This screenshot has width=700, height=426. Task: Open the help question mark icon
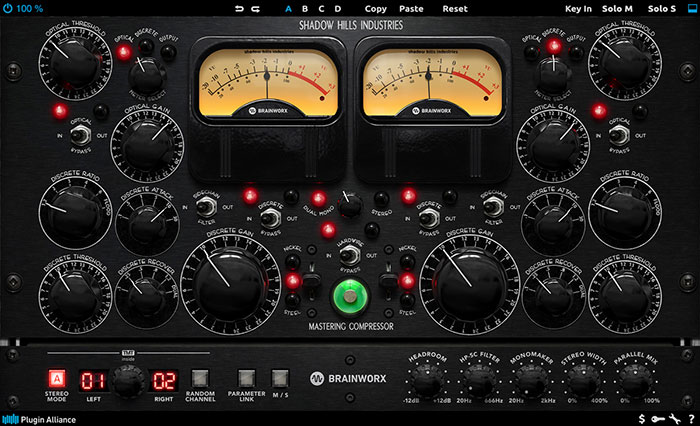(x=691, y=419)
